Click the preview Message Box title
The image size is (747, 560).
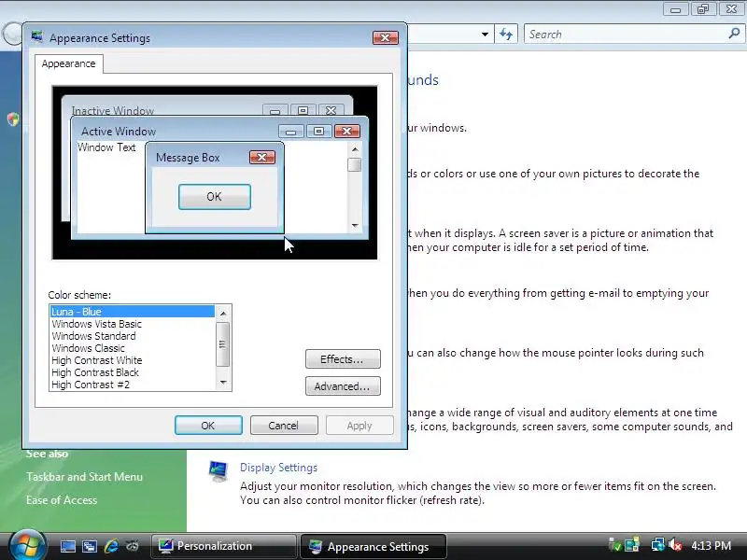coord(188,158)
